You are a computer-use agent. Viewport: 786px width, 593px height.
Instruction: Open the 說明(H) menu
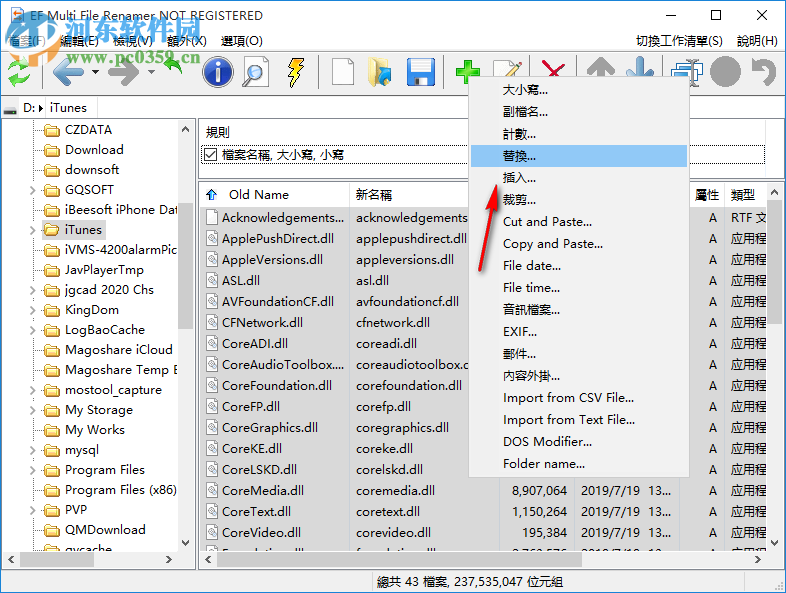pyautogui.click(x=757, y=41)
